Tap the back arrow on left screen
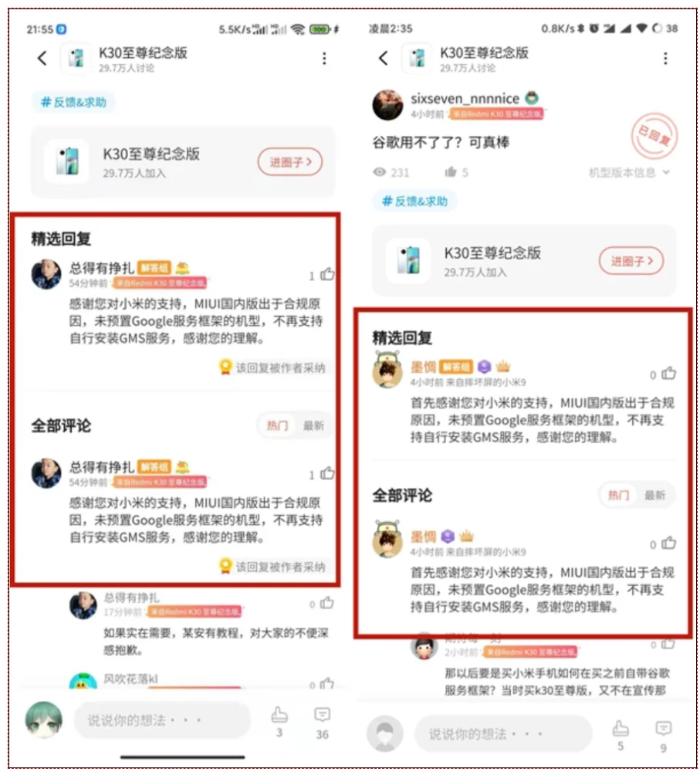Viewport: 700px width, 772px height. (x=42, y=58)
